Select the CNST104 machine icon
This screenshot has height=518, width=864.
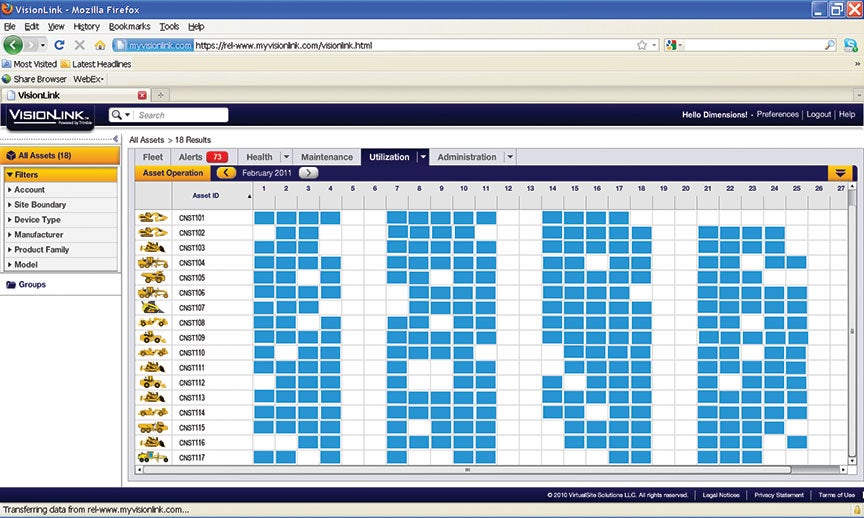[153, 262]
